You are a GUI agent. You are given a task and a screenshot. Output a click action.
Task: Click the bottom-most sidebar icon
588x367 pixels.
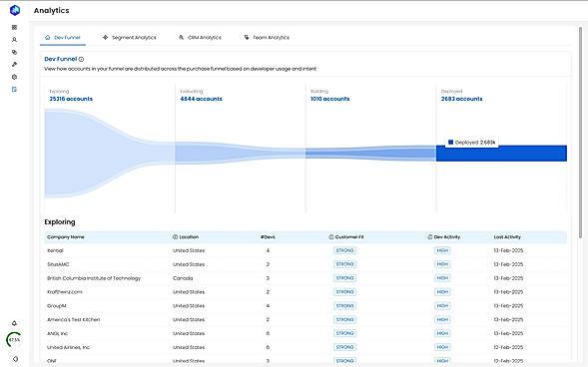[x=15, y=359]
